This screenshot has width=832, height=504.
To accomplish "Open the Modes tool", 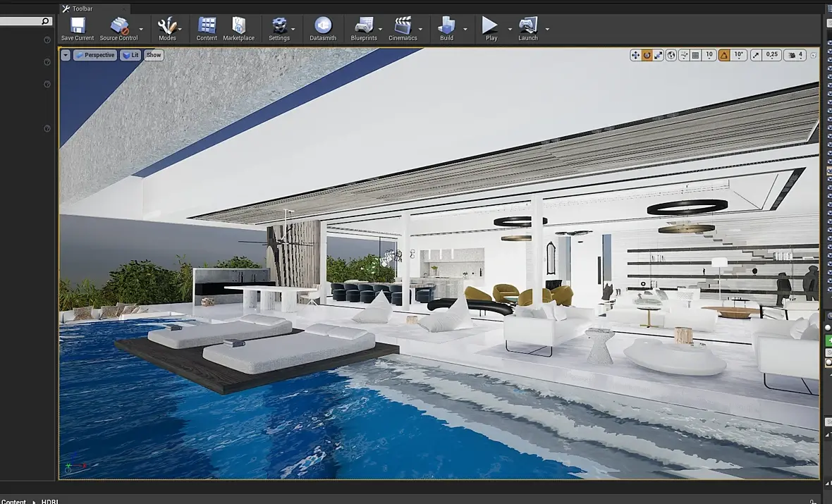I will point(167,29).
